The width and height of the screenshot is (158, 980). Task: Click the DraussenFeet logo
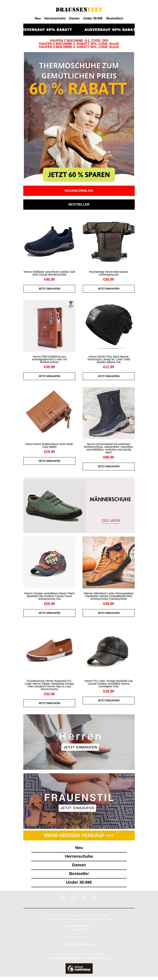pos(79,9)
